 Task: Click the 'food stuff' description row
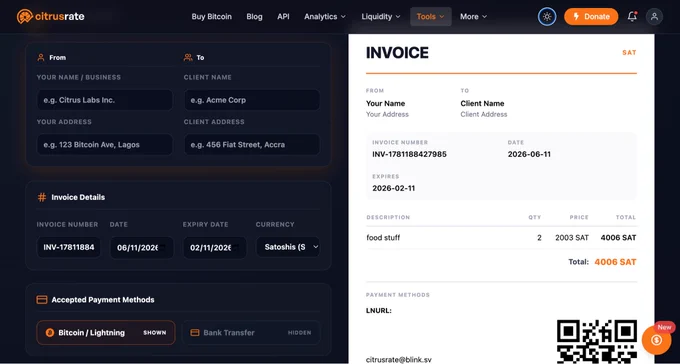pyautogui.click(x=501, y=237)
